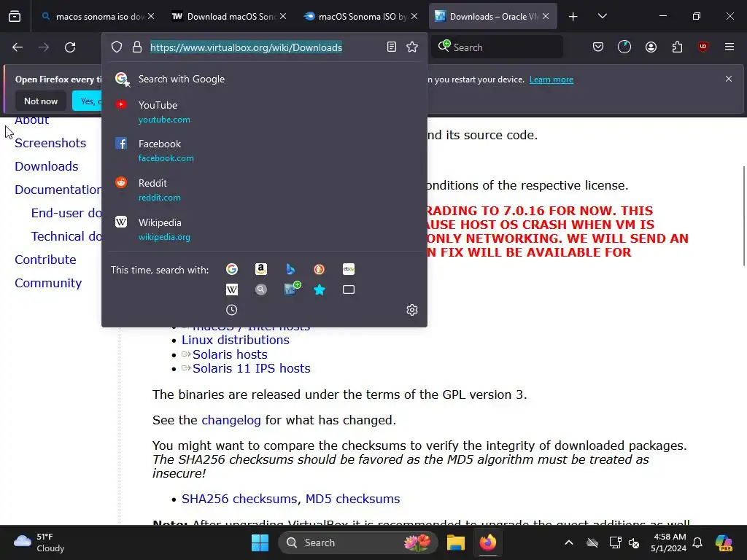The image size is (747, 560).
Task: Bookmark this page with star icon
Action: [412, 47]
